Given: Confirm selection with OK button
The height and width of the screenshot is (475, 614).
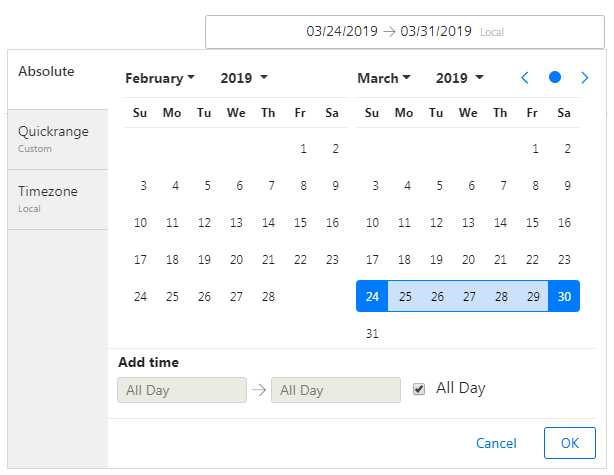Looking at the screenshot, I should coord(570,443).
